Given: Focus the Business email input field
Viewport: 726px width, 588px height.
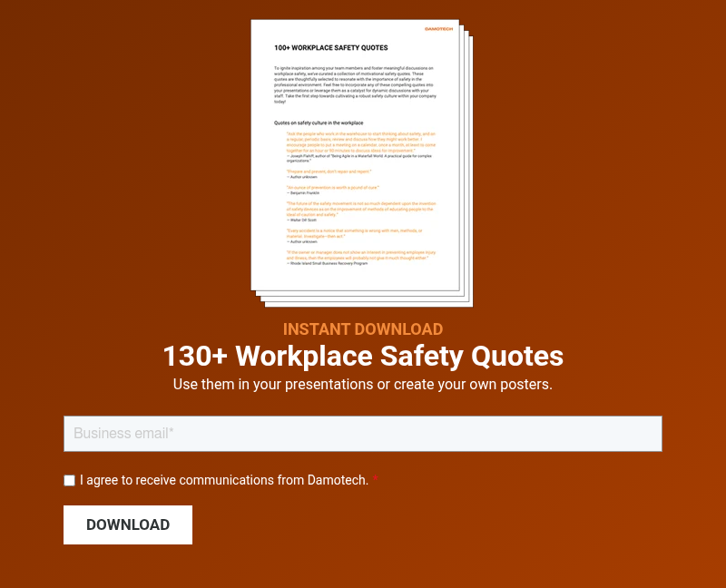Looking at the screenshot, I should [362, 434].
